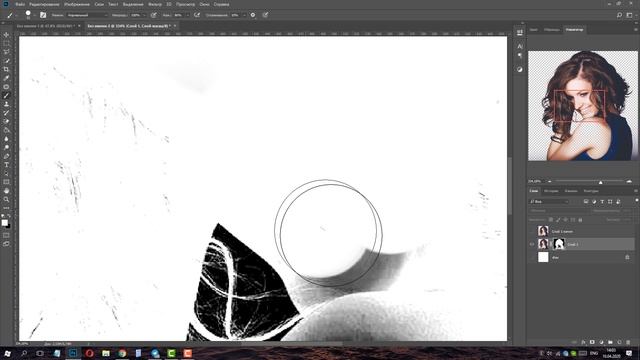Swap foreground and background colors

click(9, 216)
